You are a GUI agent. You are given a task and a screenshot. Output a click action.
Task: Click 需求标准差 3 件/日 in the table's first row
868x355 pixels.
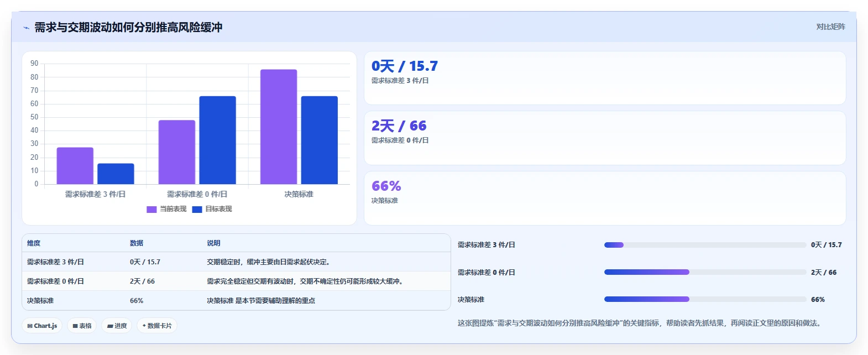[55, 262]
